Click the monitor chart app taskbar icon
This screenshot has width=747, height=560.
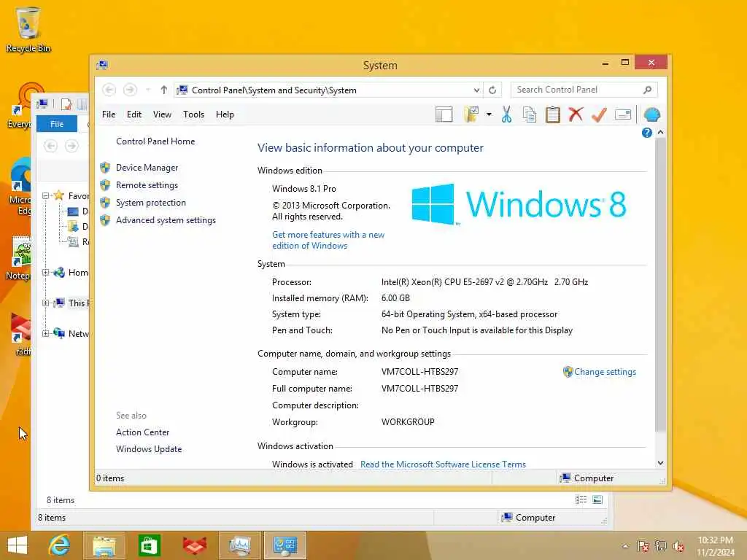coord(239,545)
